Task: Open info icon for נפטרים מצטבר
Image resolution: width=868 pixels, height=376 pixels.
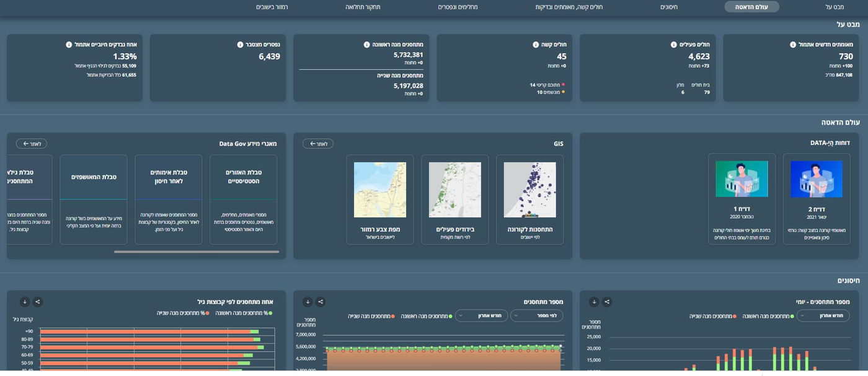Action: [240, 45]
